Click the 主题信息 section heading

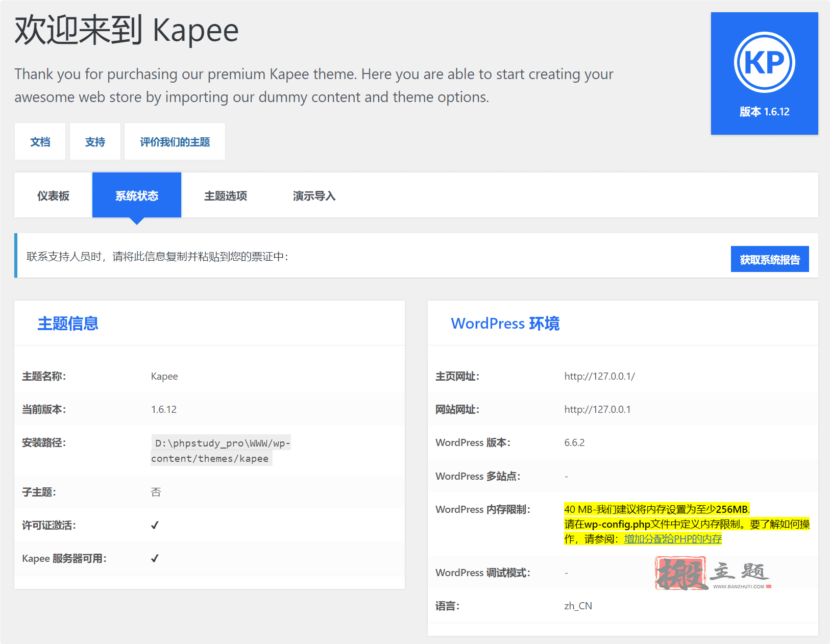68,324
